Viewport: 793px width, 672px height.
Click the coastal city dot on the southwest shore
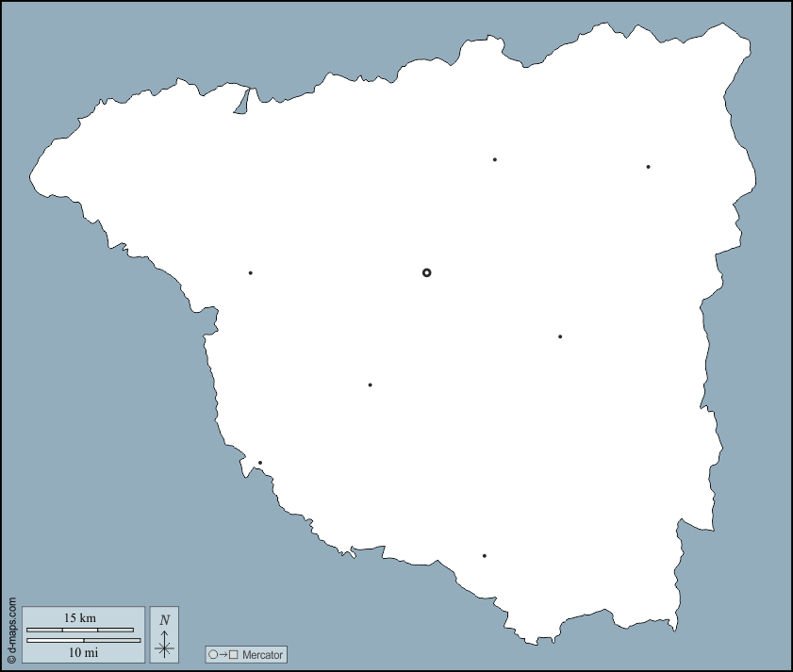tap(260, 463)
